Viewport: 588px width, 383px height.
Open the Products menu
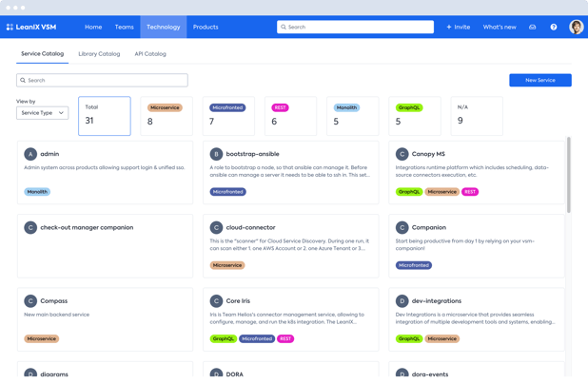click(206, 27)
